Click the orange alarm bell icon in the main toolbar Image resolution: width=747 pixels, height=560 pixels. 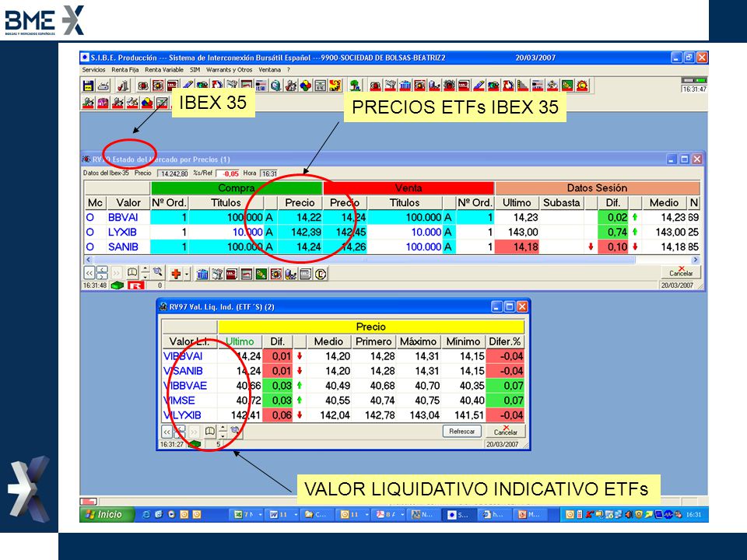[x=582, y=86]
